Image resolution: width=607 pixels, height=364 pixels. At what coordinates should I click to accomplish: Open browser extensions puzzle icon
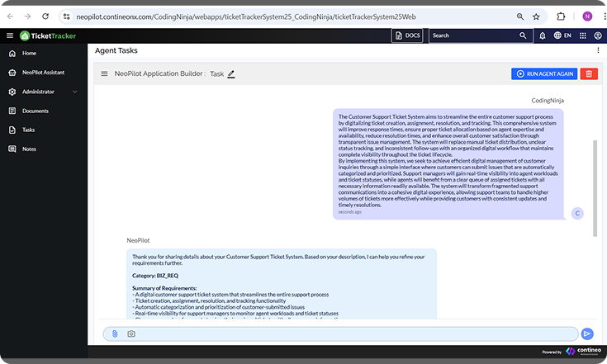pyautogui.click(x=561, y=17)
